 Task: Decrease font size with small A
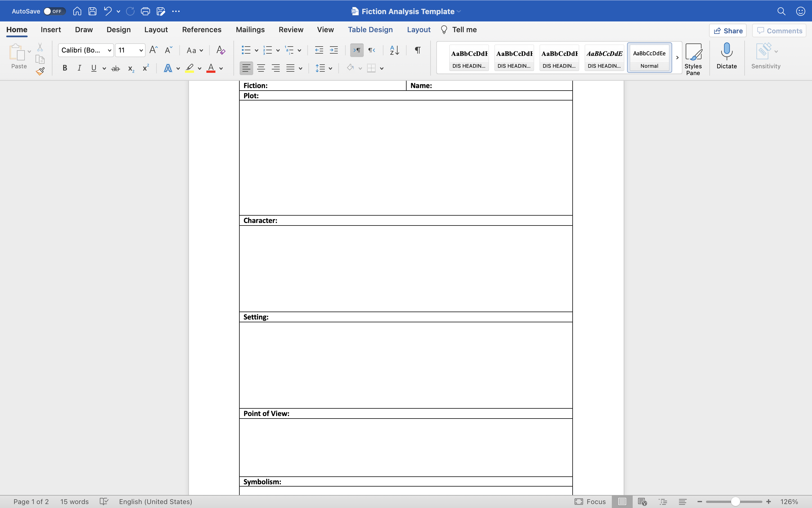168,50
